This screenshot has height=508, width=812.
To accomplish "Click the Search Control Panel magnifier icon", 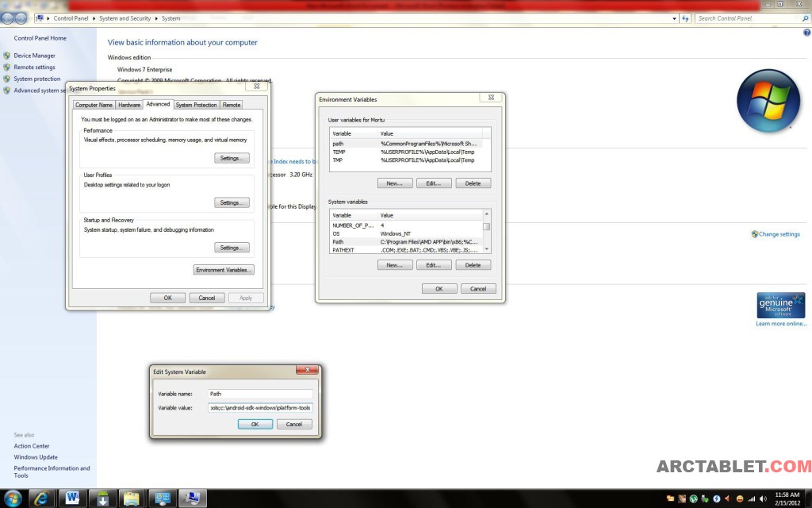I will click(x=806, y=18).
